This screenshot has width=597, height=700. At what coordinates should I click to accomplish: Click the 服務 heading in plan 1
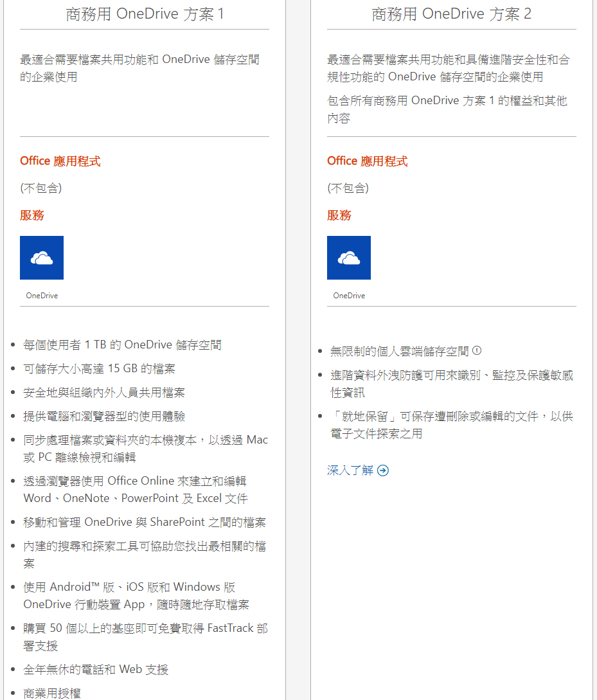click(x=32, y=215)
